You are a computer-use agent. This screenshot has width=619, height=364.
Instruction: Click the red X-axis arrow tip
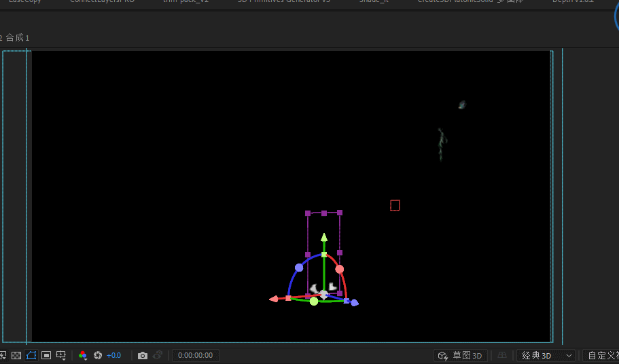coord(273,299)
